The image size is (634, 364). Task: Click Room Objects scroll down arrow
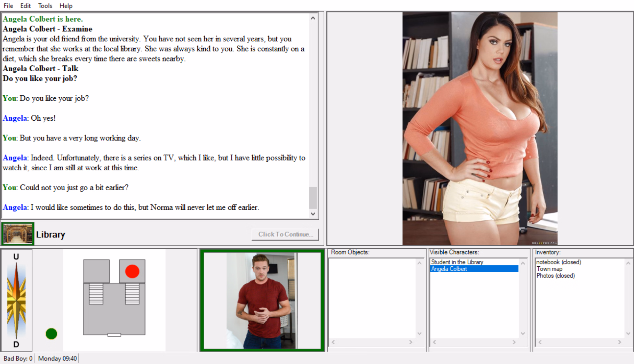(x=420, y=333)
